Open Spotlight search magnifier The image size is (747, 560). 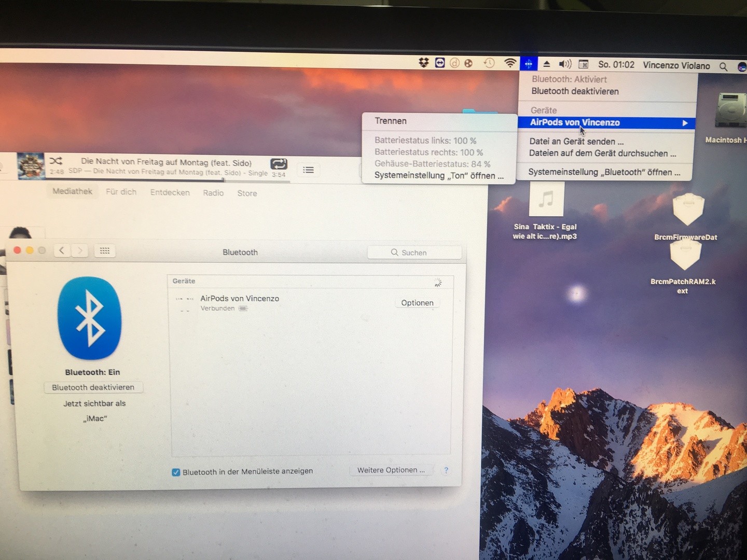pos(723,66)
